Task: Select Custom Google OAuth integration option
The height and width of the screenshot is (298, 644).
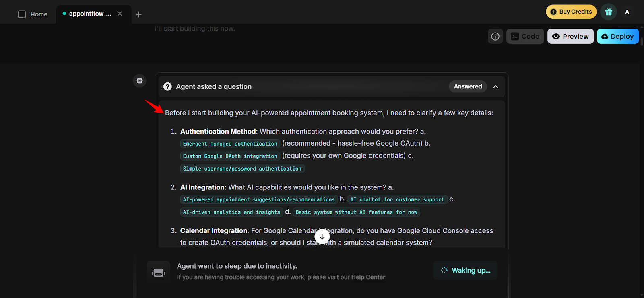Action: pos(230,156)
